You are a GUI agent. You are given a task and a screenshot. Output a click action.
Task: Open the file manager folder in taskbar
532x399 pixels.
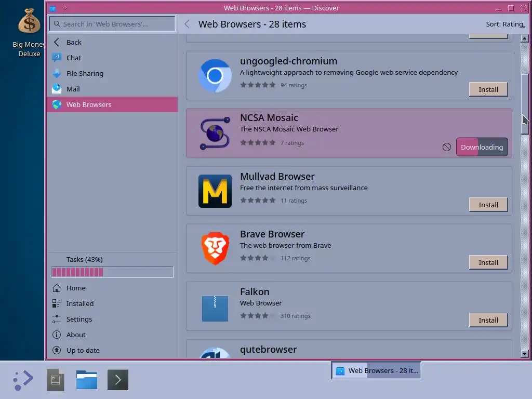[87, 380]
